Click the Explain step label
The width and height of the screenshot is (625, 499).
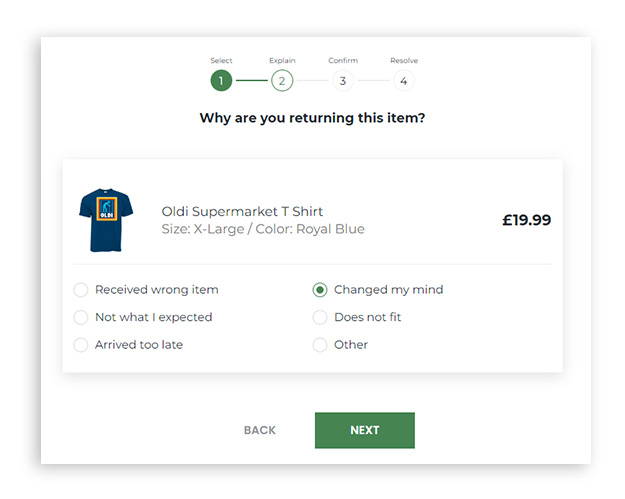coord(282,61)
